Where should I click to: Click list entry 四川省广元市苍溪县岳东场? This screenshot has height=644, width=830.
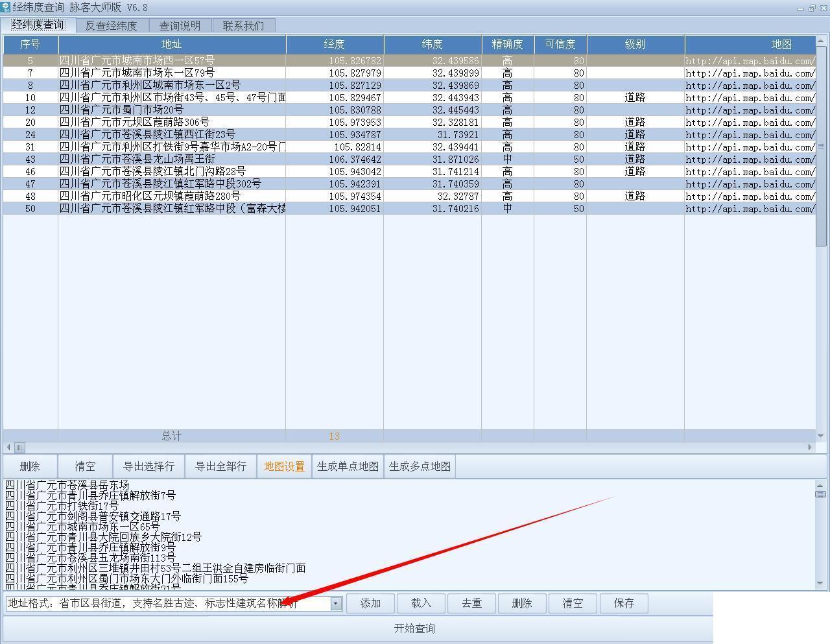point(67,485)
